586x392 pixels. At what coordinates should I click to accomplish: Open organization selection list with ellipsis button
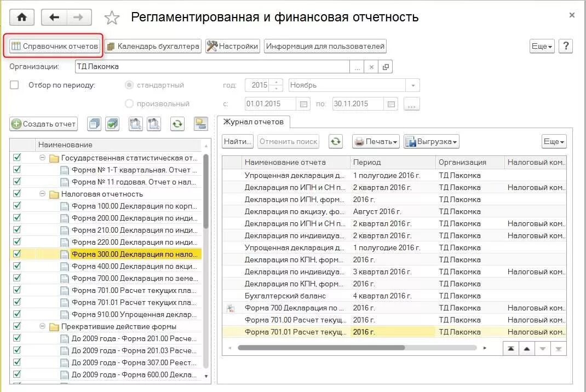[x=357, y=67]
